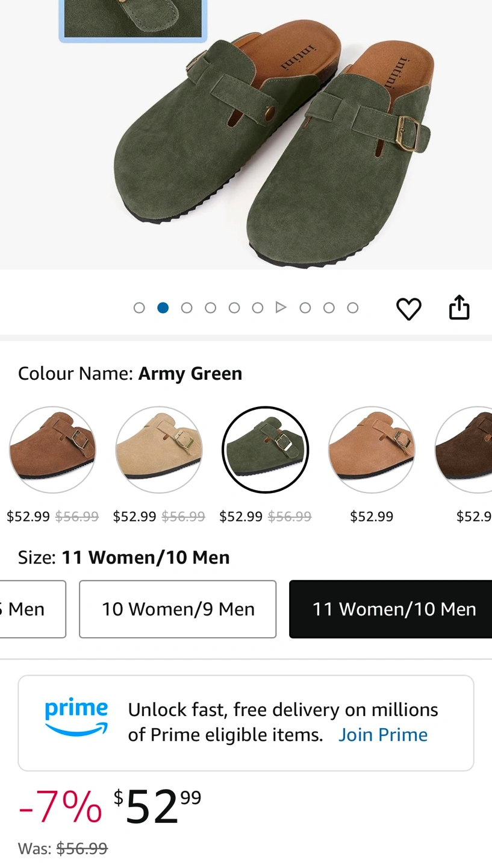Go to the first image carousel dot
Image resolution: width=492 pixels, height=868 pixels.
pos(139,308)
